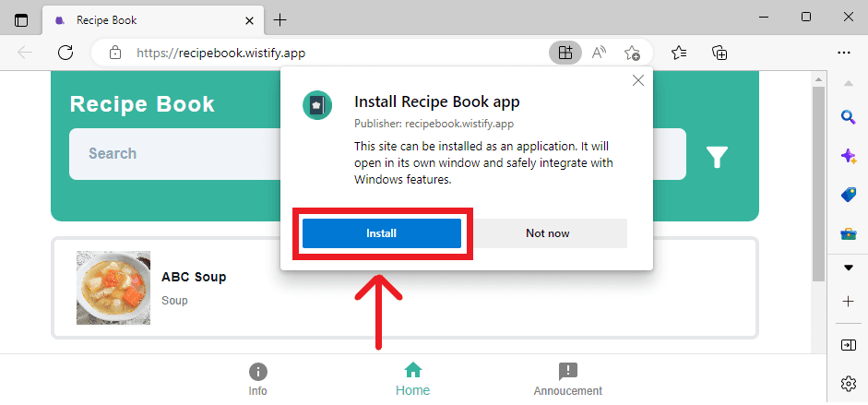View site information via the lock icon
868x405 pixels.
click(115, 54)
